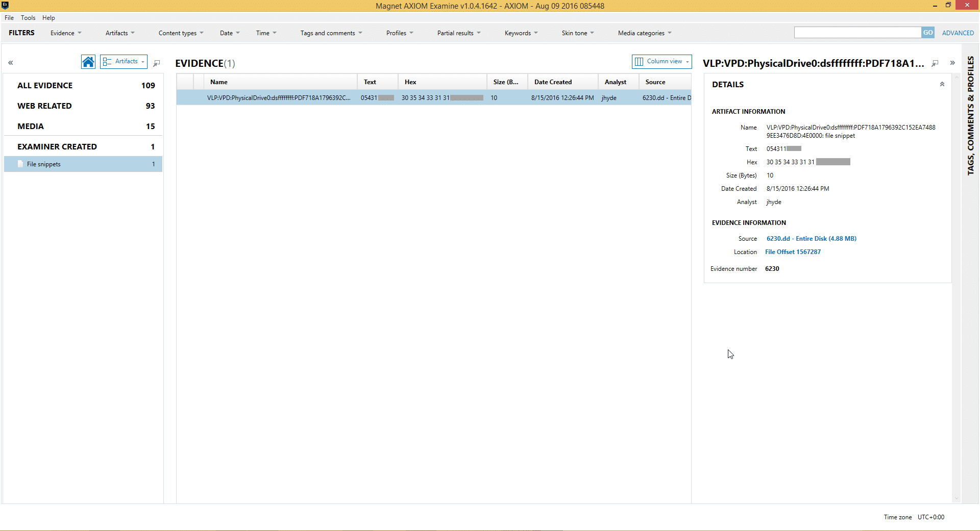Select WEB RELATED category

coord(84,106)
